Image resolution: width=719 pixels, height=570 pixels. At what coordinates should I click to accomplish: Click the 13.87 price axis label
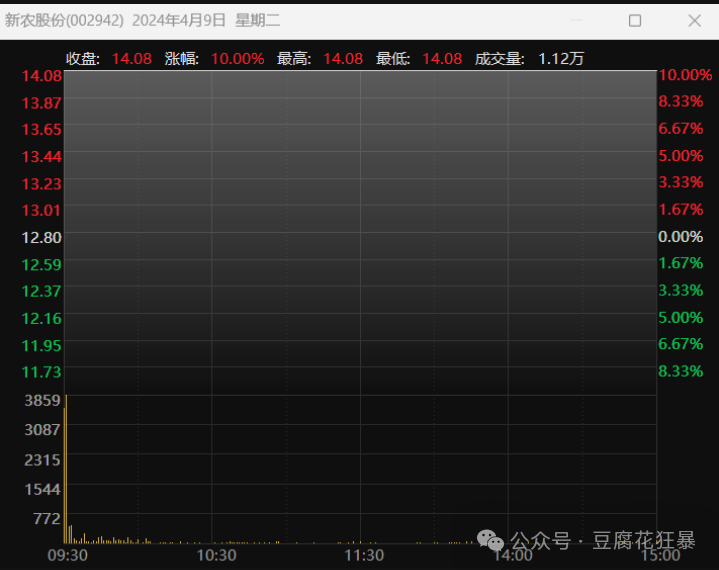[x=42, y=103]
